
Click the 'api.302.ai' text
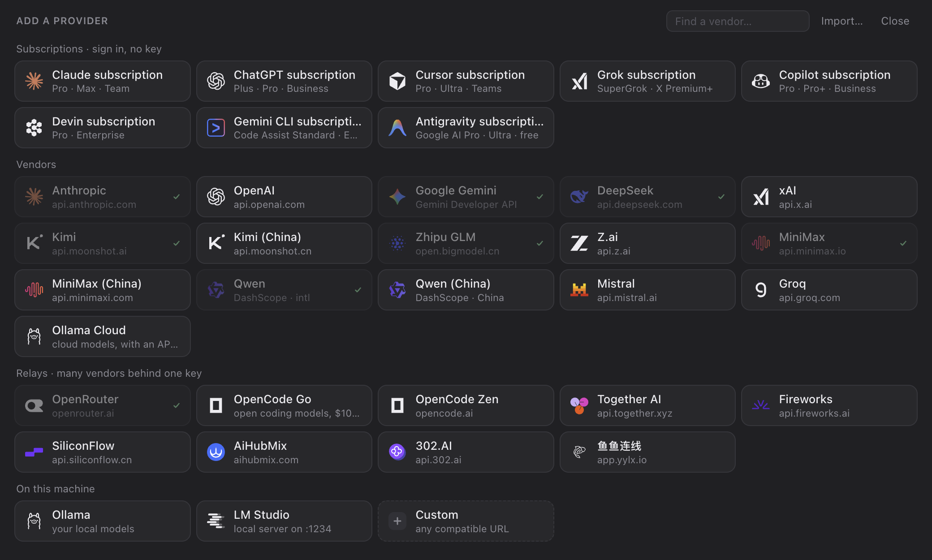click(438, 460)
